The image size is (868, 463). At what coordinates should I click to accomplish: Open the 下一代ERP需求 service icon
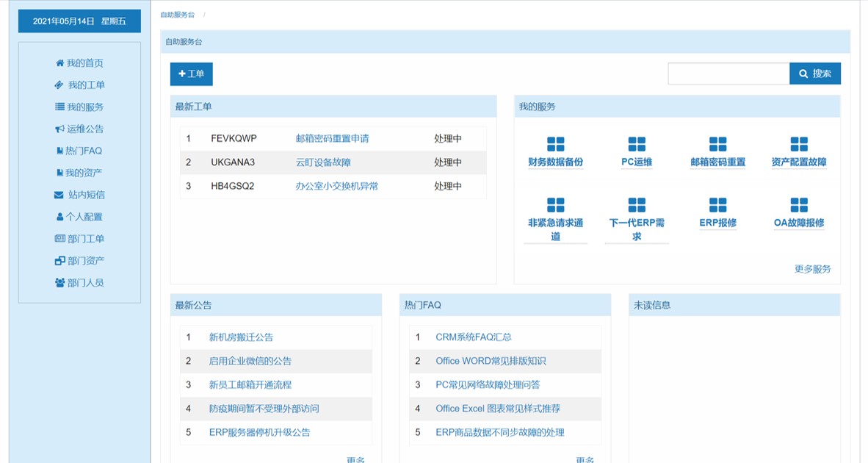tap(637, 205)
